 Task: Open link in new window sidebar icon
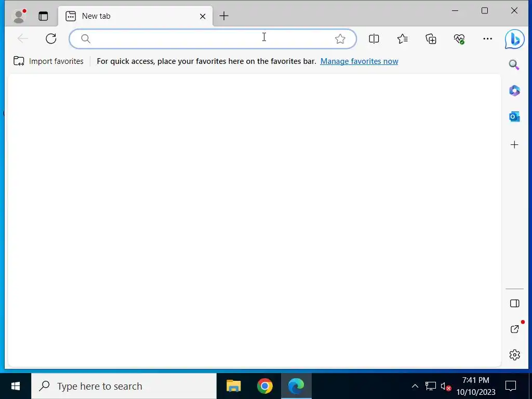click(x=514, y=329)
